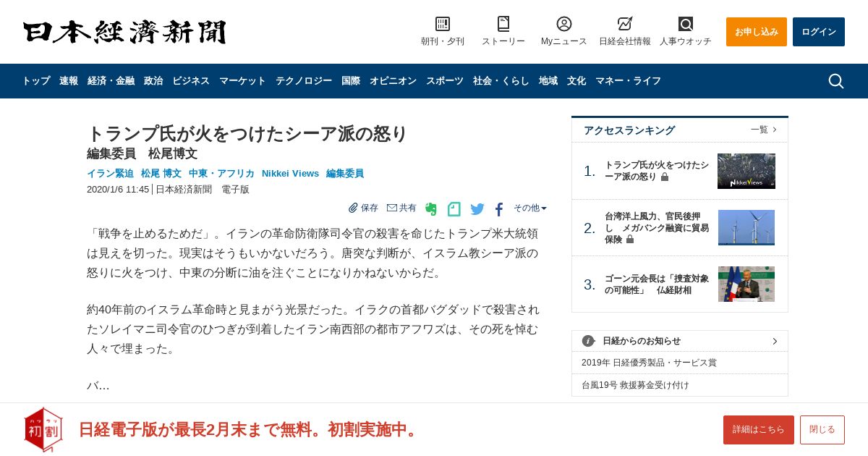
Task: Open the 経済・金融 navigation item
Action: click(111, 81)
